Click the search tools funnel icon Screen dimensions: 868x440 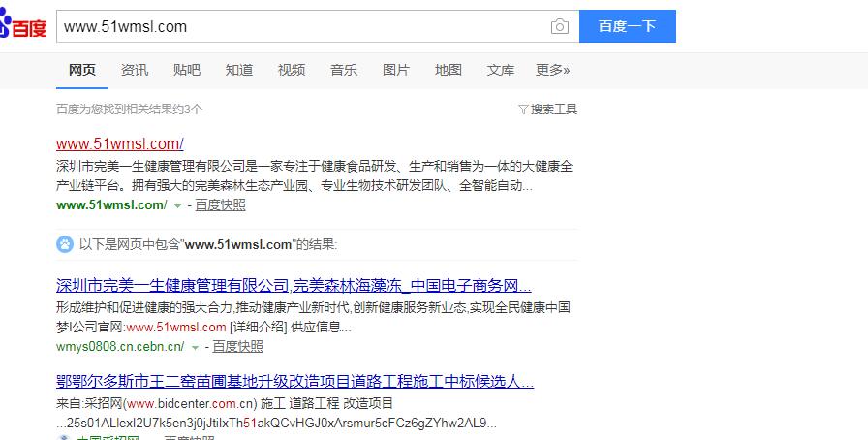tap(523, 110)
